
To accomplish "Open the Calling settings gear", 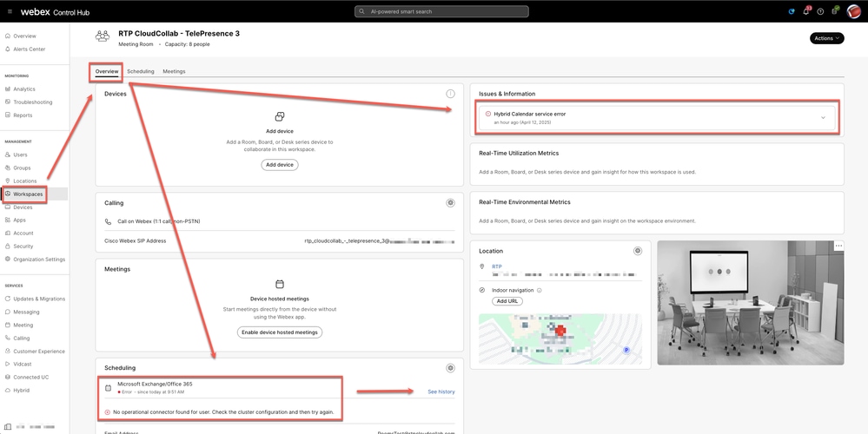I will [451, 203].
